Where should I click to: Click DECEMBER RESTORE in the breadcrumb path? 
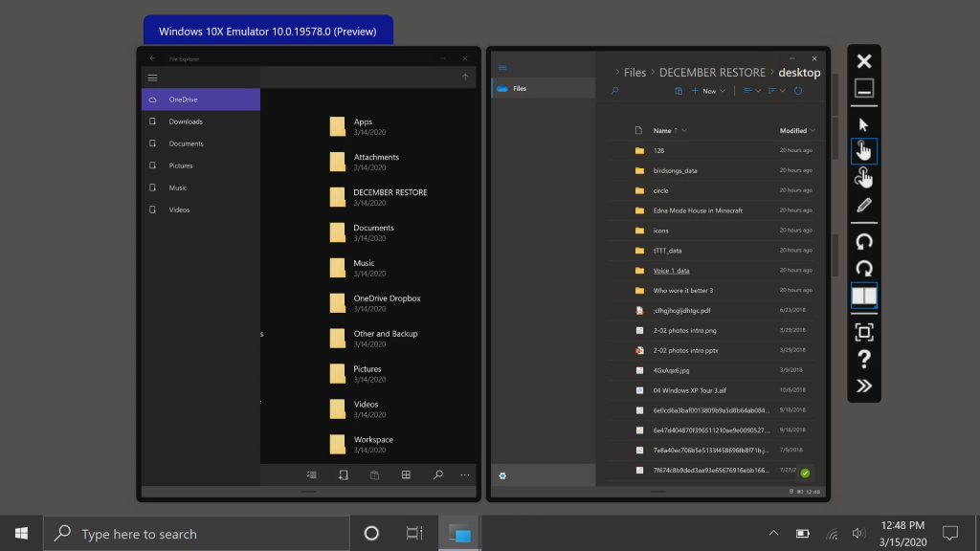tap(712, 73)
